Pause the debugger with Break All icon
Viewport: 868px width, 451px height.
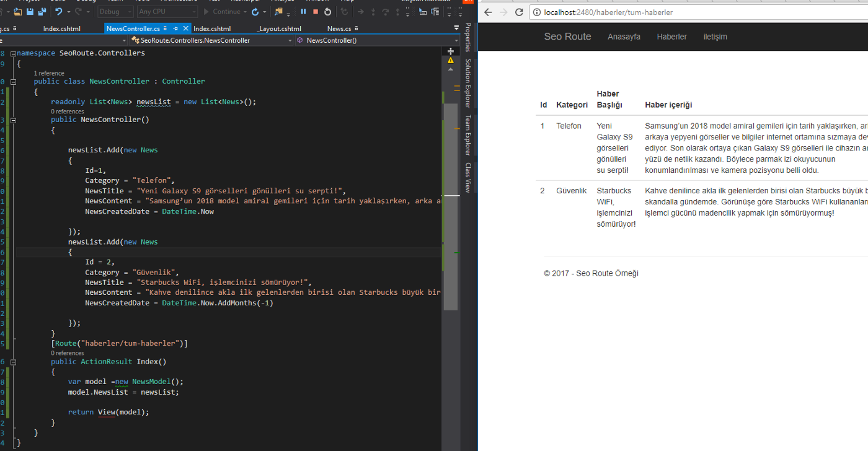tap(303, 12)
